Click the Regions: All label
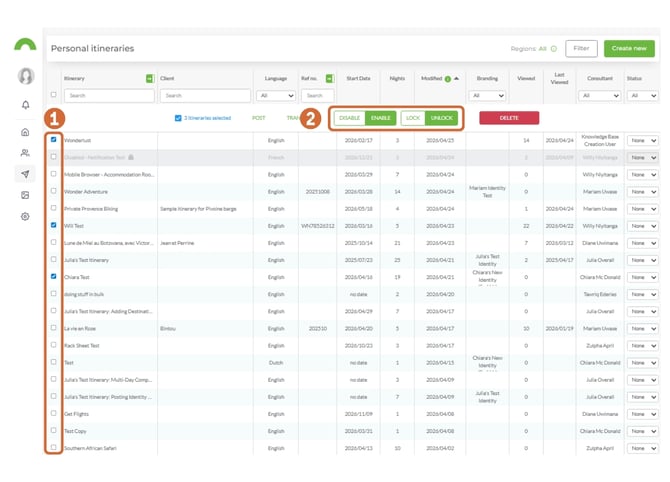Screen dimensions: 670x482 pos(529,49)
